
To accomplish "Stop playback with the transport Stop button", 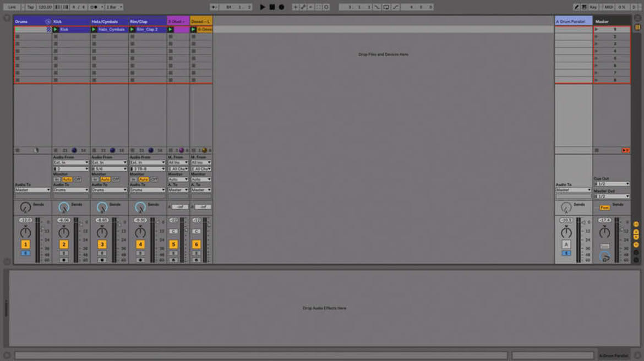I will (272, 7).
